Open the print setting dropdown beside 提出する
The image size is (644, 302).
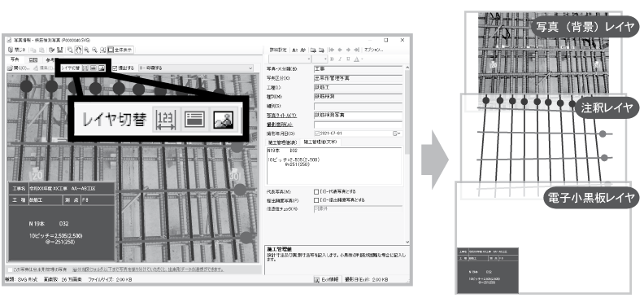coord(196,68)
